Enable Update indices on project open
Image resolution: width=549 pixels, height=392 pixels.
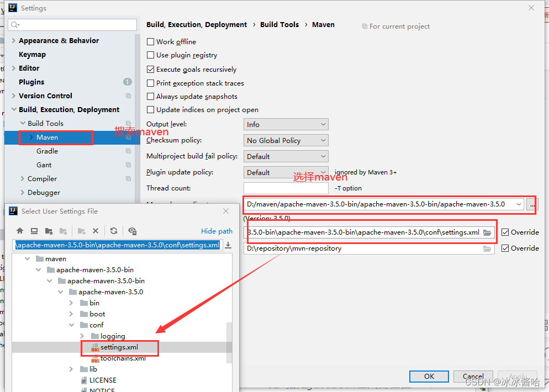pos(151,109)
